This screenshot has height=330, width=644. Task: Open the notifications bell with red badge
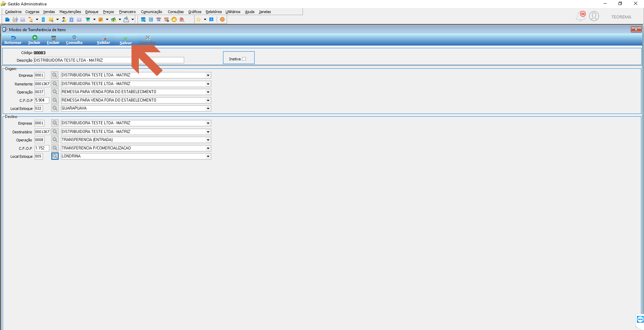(x=581, y=16)
